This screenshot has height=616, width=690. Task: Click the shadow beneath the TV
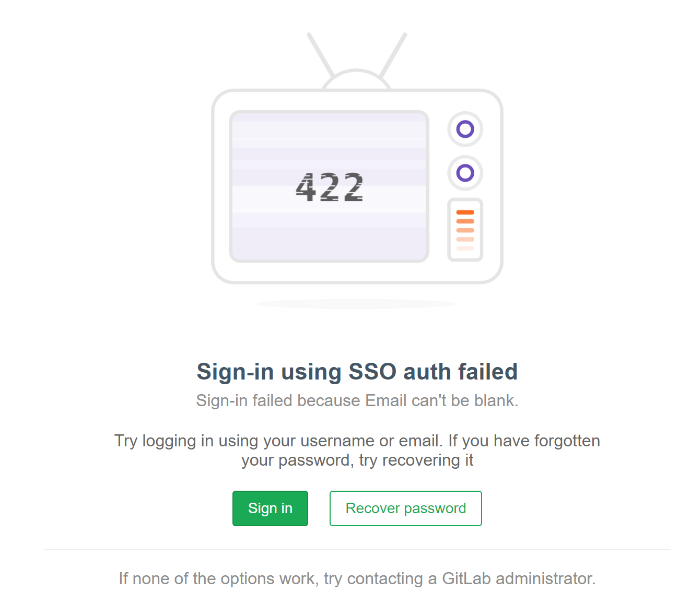coord(356,304)
